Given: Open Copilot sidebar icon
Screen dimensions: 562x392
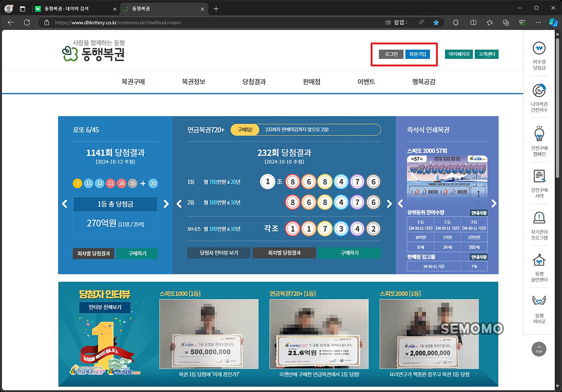Looking at the screenshot, I should (x=553, y=23).
